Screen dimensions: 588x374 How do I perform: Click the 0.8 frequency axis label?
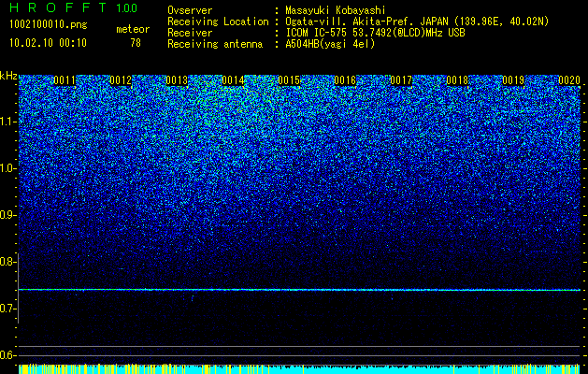(x=7, y=262)
